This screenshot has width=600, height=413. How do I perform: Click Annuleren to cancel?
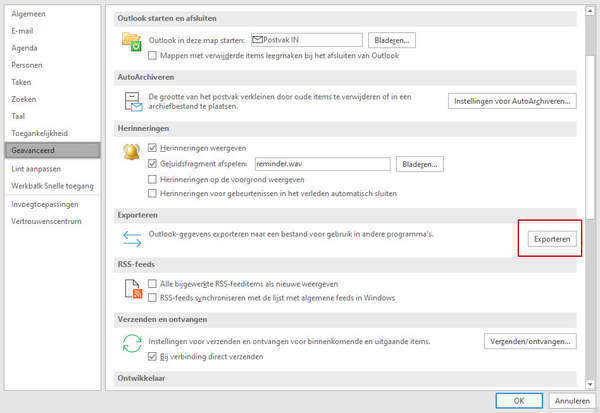572,401
